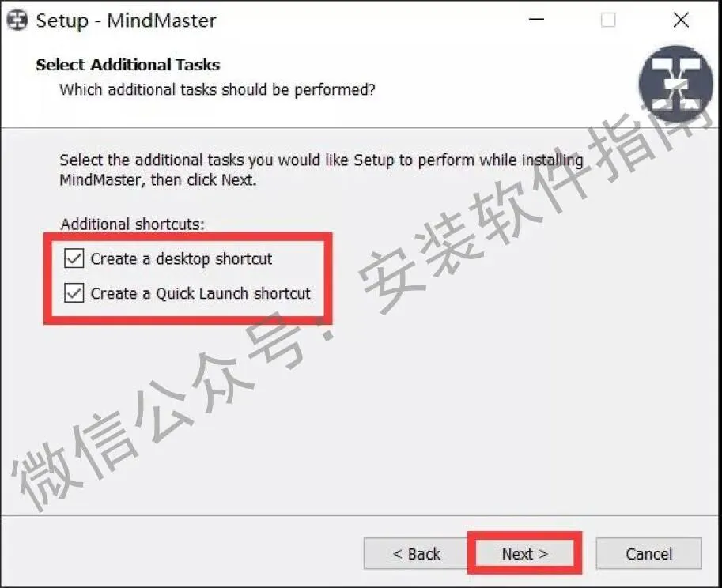
Task: Uncheck the Quick Launch shortcut checkbox
Action: point(74,292)
